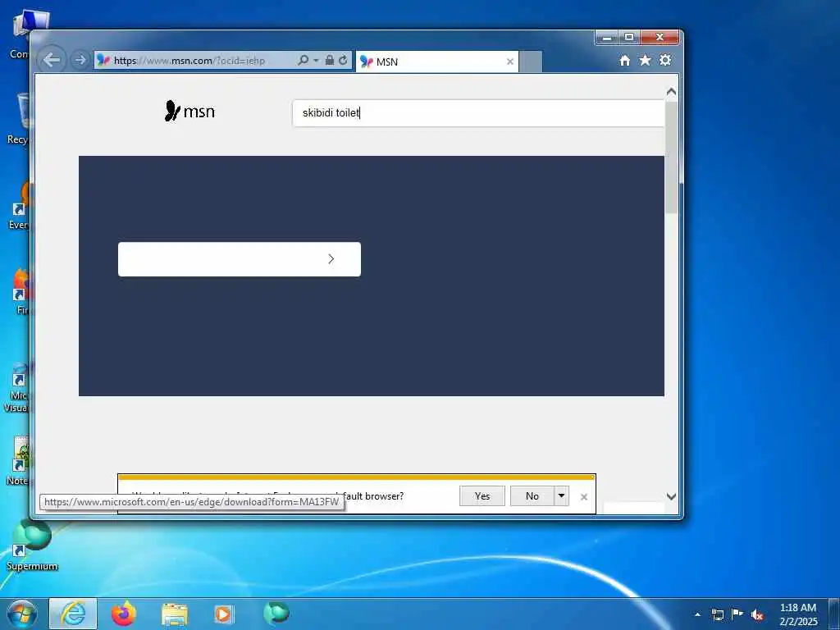Click Yes on the default browser prompt
This screenshot has height=630, width=840.
pos(482,496)
